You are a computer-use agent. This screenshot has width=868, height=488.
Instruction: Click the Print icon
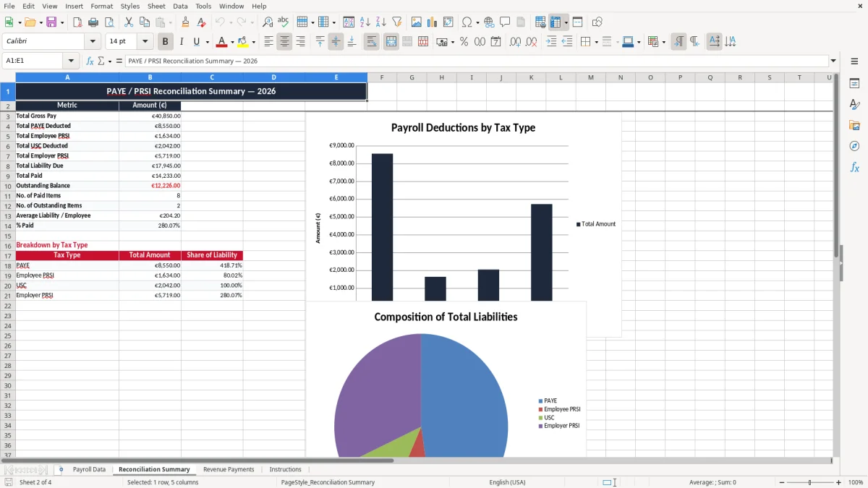tap(93, 22)
